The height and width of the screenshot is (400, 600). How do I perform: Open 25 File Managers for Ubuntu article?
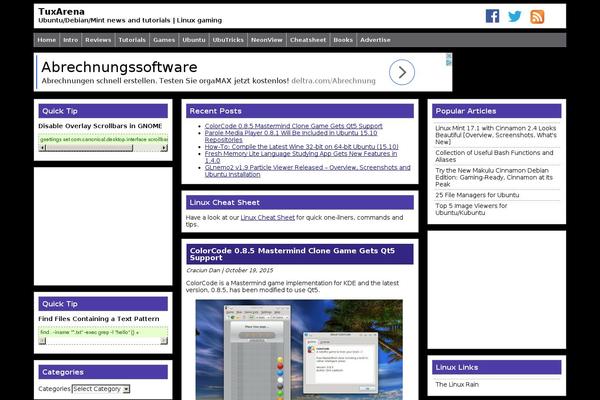click(x=477, y=195)
